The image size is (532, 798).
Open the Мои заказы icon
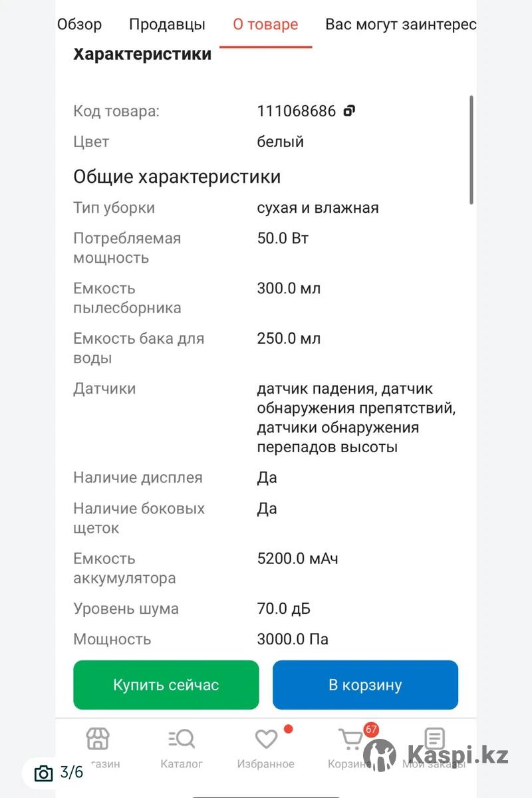434,739
